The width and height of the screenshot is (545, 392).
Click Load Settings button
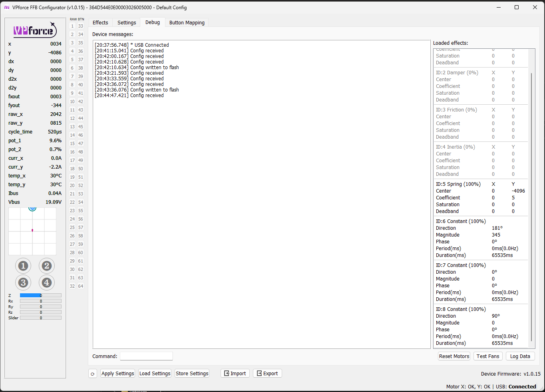point(155,374)
